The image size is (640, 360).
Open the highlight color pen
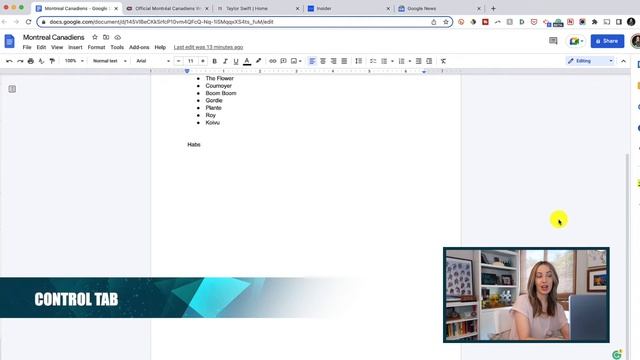point(258,61)
